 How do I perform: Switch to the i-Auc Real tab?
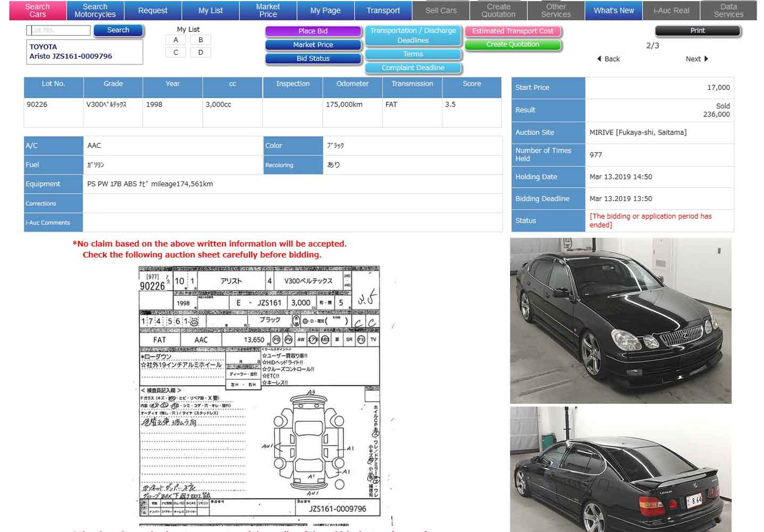pos(671,10)
